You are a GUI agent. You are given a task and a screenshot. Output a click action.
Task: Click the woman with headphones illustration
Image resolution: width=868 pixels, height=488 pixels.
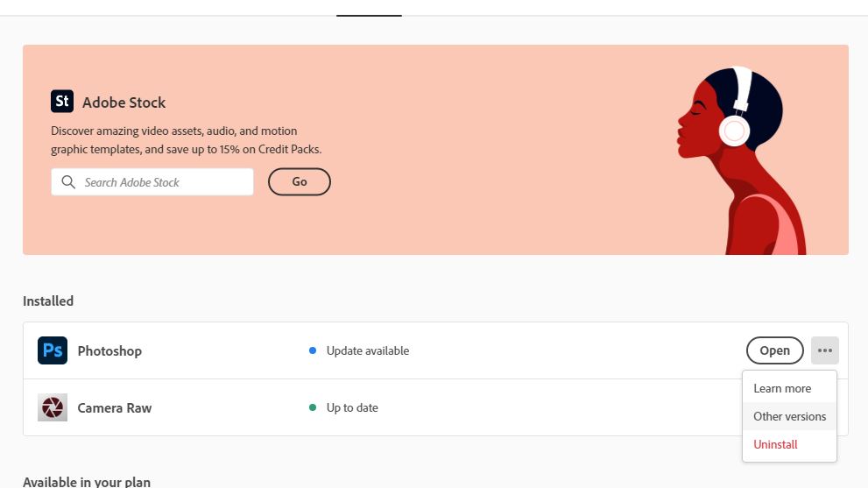tap(742, 160)
